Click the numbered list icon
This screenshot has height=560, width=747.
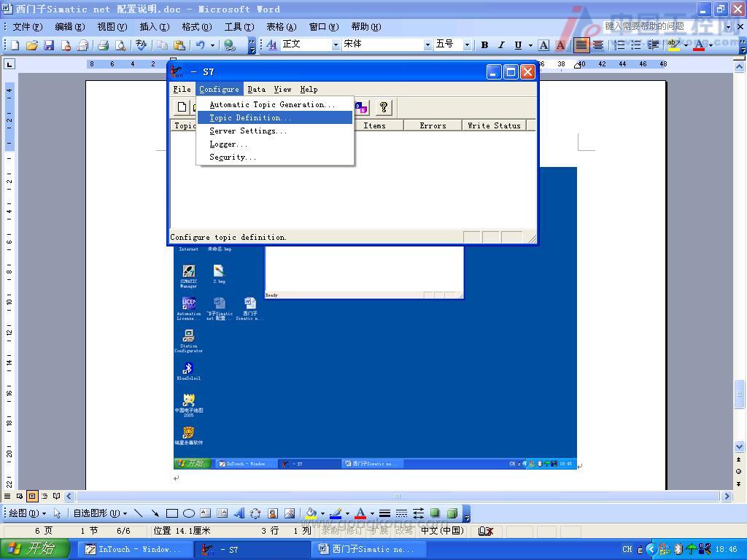[x=619, y=44]
